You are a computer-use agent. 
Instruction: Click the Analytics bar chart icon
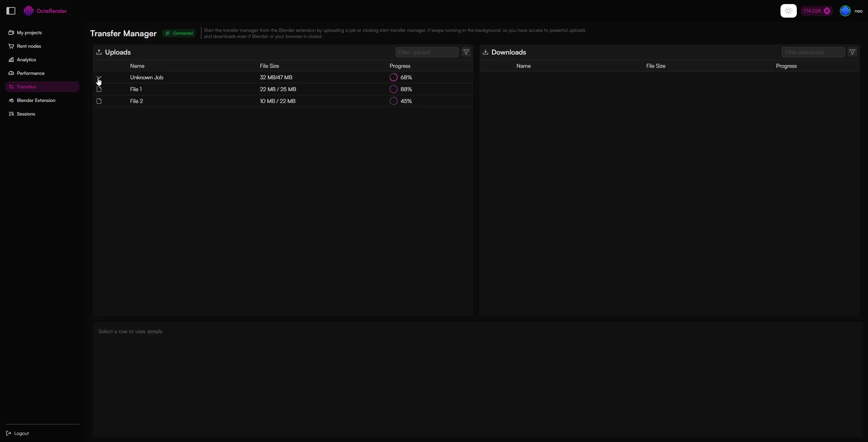coord(11,60)
